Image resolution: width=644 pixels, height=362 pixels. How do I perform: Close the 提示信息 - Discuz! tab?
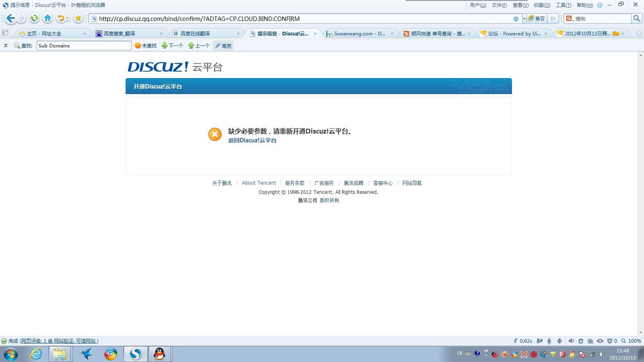click(315, 34)
